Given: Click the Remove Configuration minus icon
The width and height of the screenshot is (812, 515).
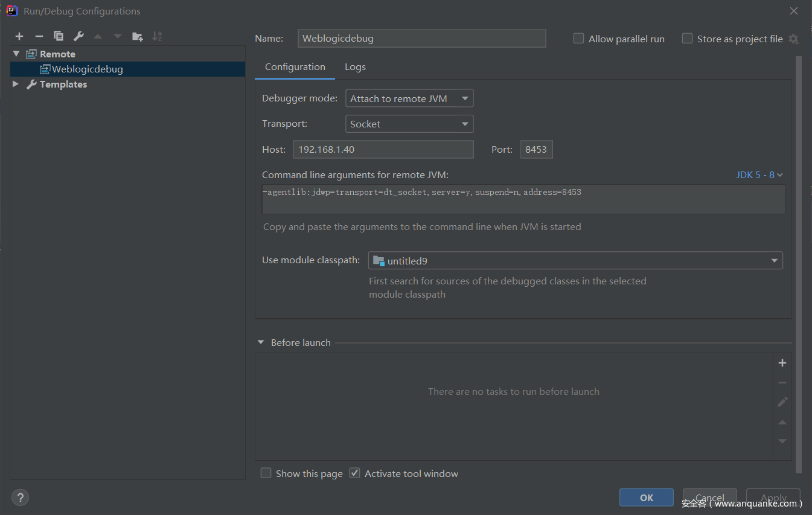Looking at the screenshot, I should pos(39,36).
